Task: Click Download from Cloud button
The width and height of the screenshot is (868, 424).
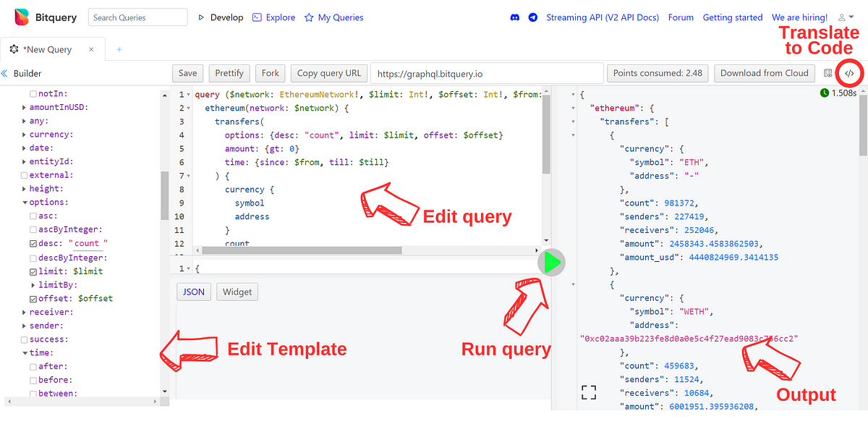Action: (765, 73)
